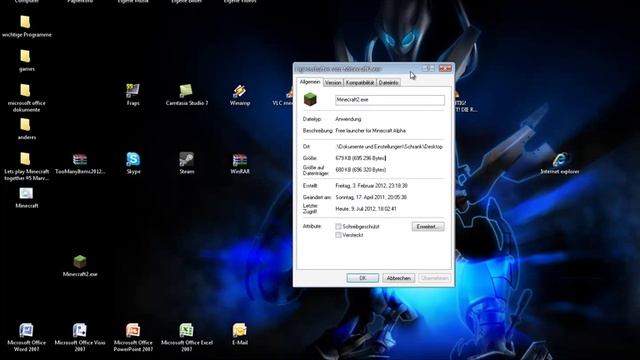The image size is (640, 360).
Task: Select Microsoft Office PowerPoint 2007 icon
Action: [x=133, y=330]
